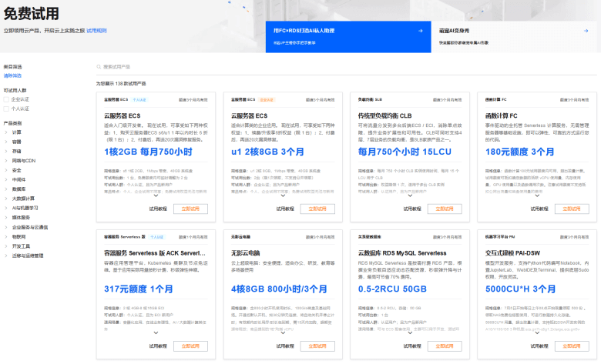Open 试用教程 for 1核2GB 每月750小时 card
Screen dimensions: 601x364
[x=158, y=209]
